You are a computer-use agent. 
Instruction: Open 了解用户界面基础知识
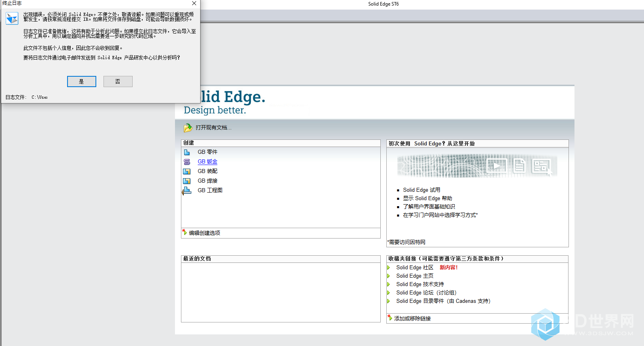pos(429,207)
